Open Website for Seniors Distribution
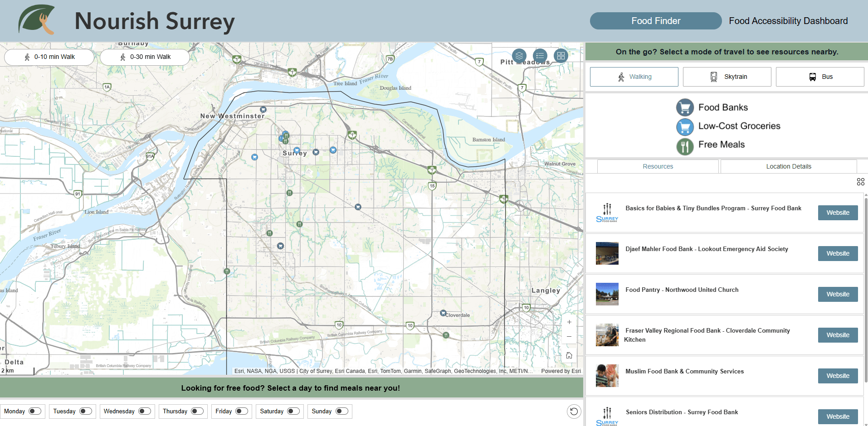Image resolution: width=868 pixels, height=426 pixels. coord(838,416)
